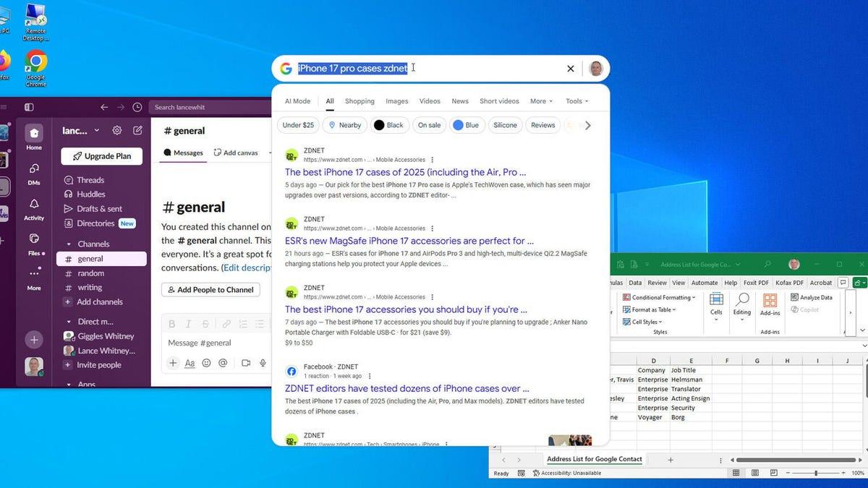Open "The best iPhone 17 cases" result
The height and width of the screenshot is (488, 868).
tap(405, 172)
